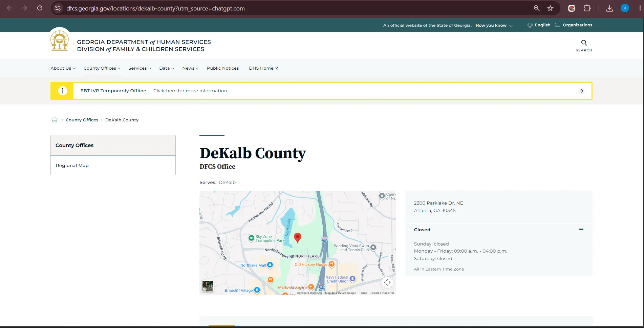
Task: Open the extensions puzzle icon
Action: (587, 8)
